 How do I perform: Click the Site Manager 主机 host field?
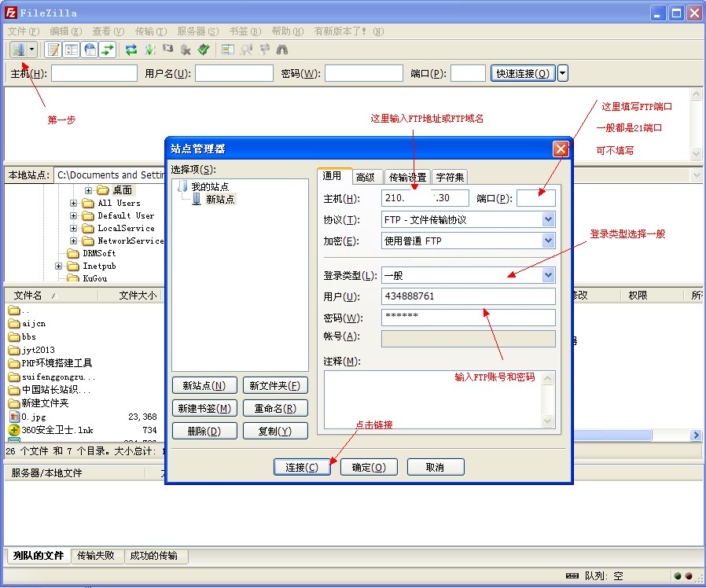(425, 198)
